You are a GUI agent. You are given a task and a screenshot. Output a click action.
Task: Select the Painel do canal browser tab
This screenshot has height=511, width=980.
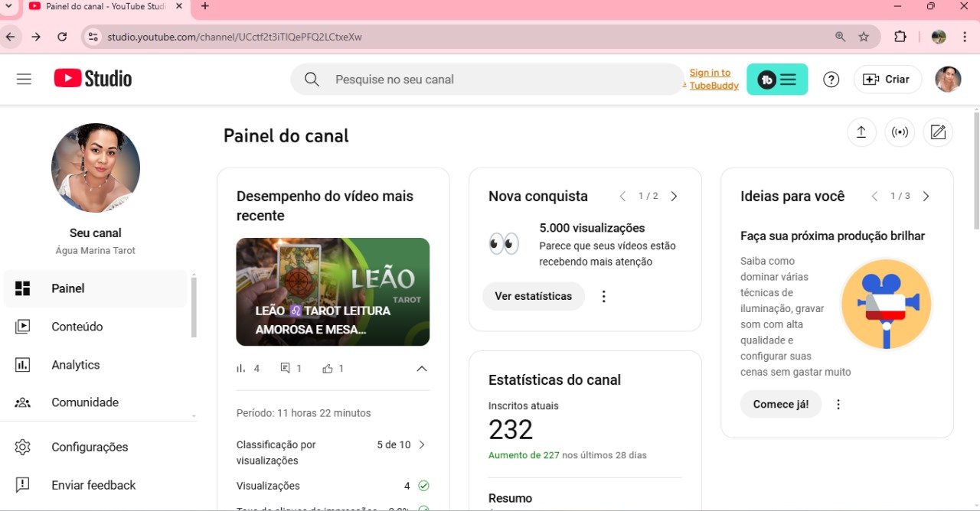coord(106,7)
